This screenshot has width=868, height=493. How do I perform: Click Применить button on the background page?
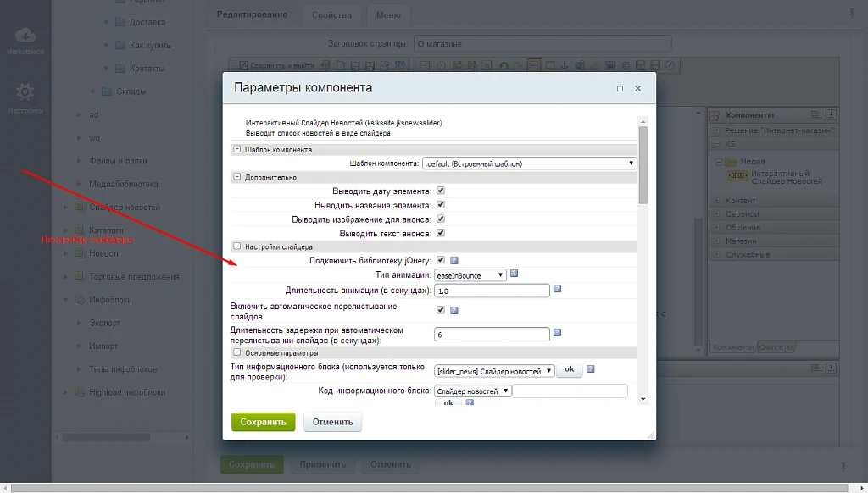[323, 464]
